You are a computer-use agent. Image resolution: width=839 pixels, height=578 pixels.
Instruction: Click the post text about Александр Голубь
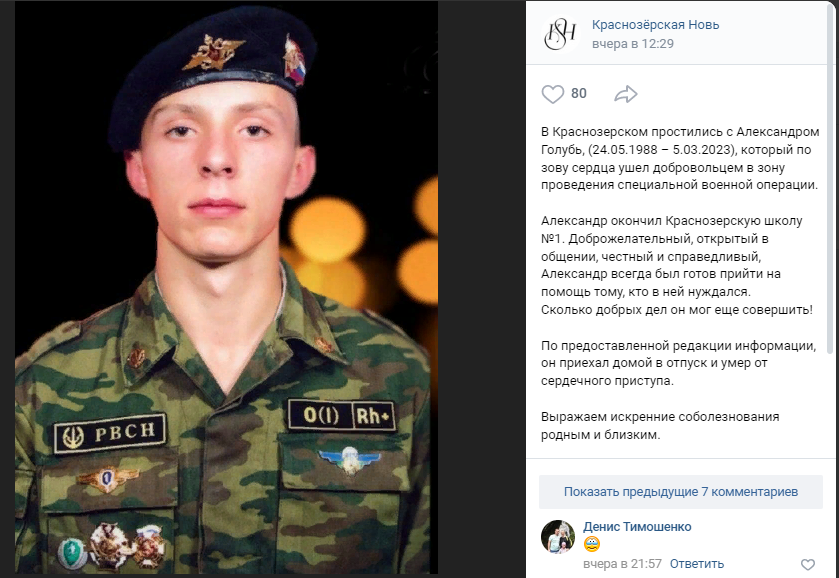pos(680,158)
